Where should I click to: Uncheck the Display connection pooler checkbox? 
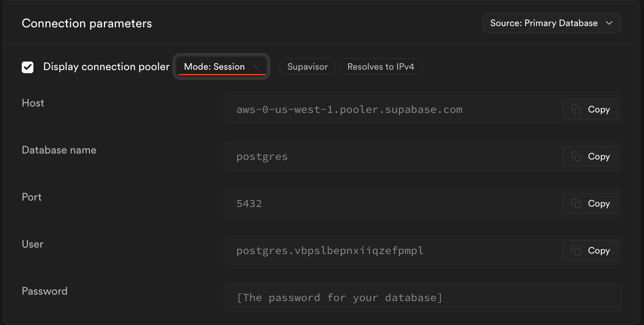pyautogui.click(x=27, y=66)
